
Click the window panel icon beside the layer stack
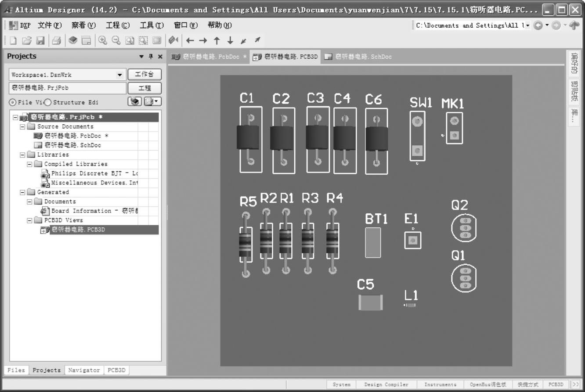(x=87, y=40)
